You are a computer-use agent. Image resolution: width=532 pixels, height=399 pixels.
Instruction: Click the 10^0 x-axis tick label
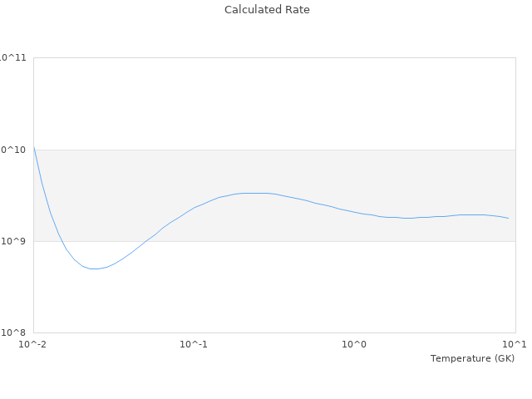point(355,344)
